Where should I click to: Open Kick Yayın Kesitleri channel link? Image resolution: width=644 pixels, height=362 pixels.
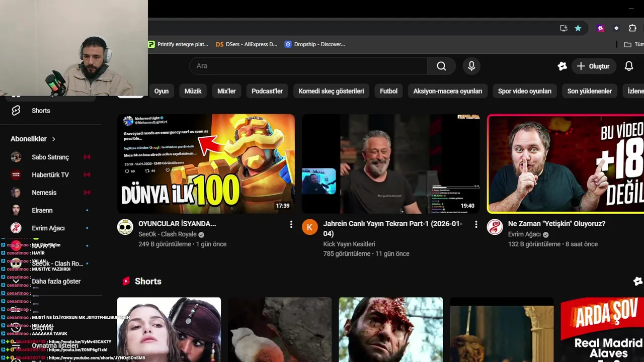(349, 244)
